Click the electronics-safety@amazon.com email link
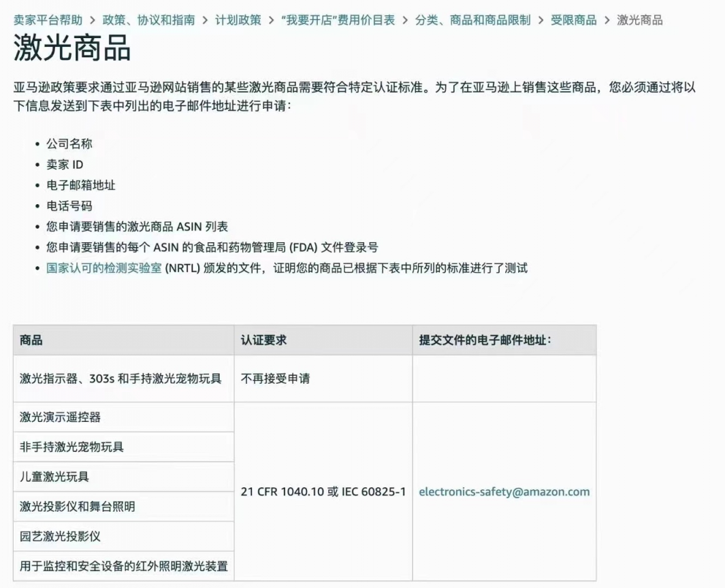 (504, 491)
